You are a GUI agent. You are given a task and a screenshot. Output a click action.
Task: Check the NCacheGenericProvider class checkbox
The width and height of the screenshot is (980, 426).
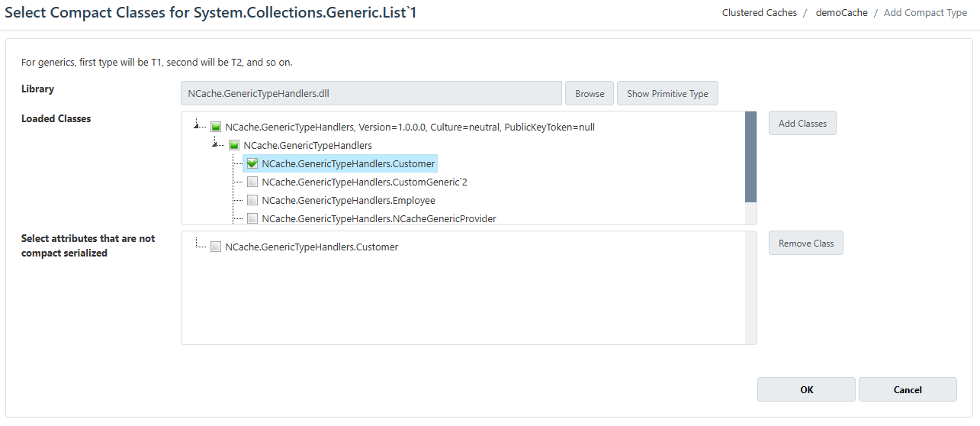click(x=252, y=218)
